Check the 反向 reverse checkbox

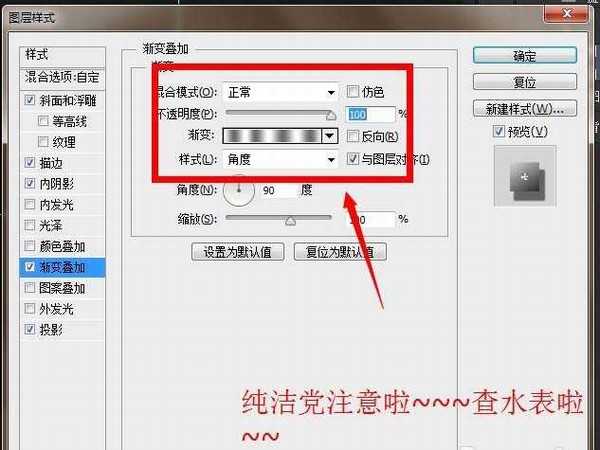(x=352, y=136)
